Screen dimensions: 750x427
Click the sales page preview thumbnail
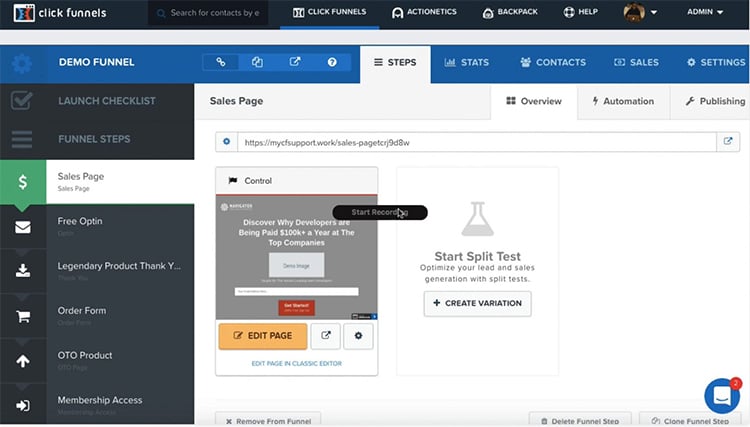(x=297, y=257)
